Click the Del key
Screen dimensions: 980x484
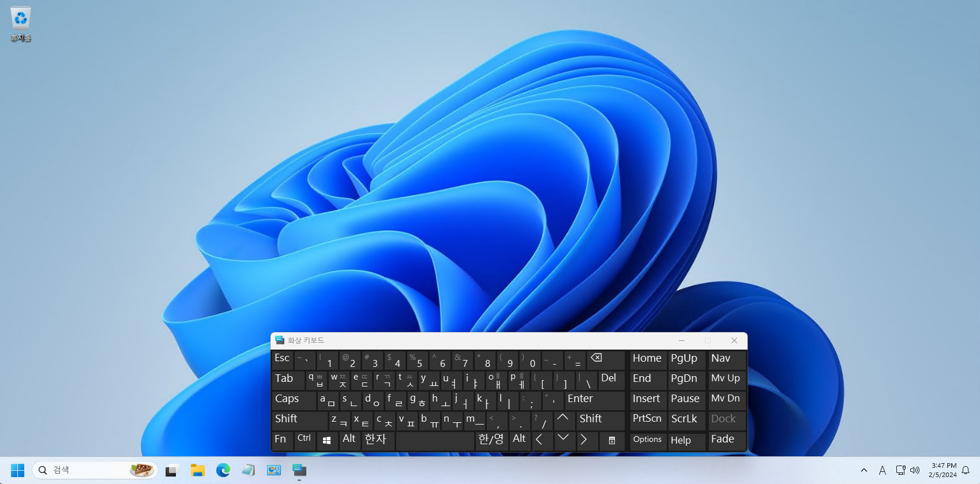click(x=611, y=380)
